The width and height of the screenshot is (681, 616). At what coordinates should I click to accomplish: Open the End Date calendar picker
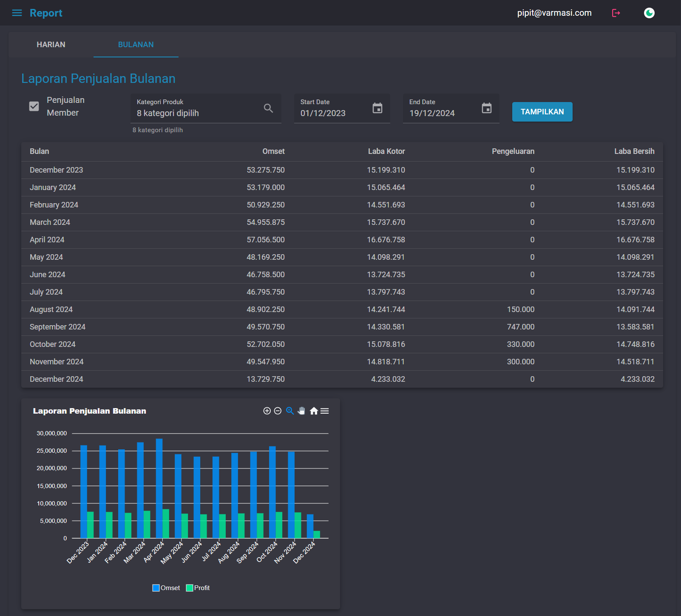point(487,108)
